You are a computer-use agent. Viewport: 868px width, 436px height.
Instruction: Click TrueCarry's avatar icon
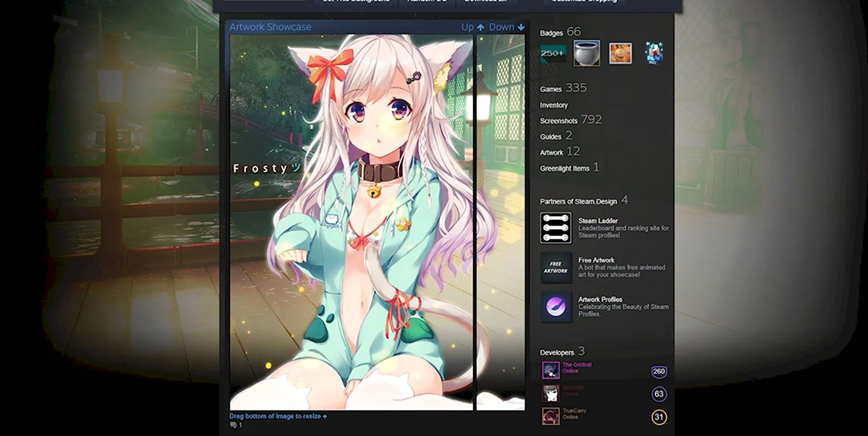550,416
